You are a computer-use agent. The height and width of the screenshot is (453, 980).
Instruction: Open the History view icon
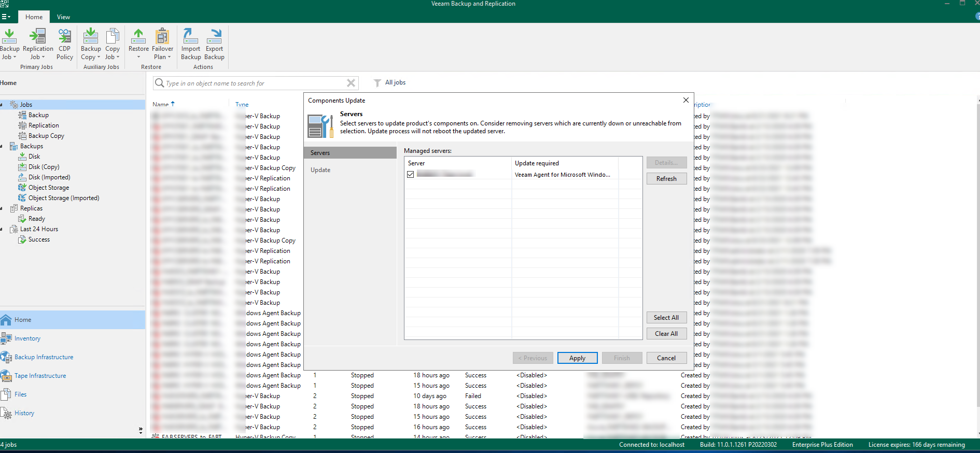click(x=6, y=413)
